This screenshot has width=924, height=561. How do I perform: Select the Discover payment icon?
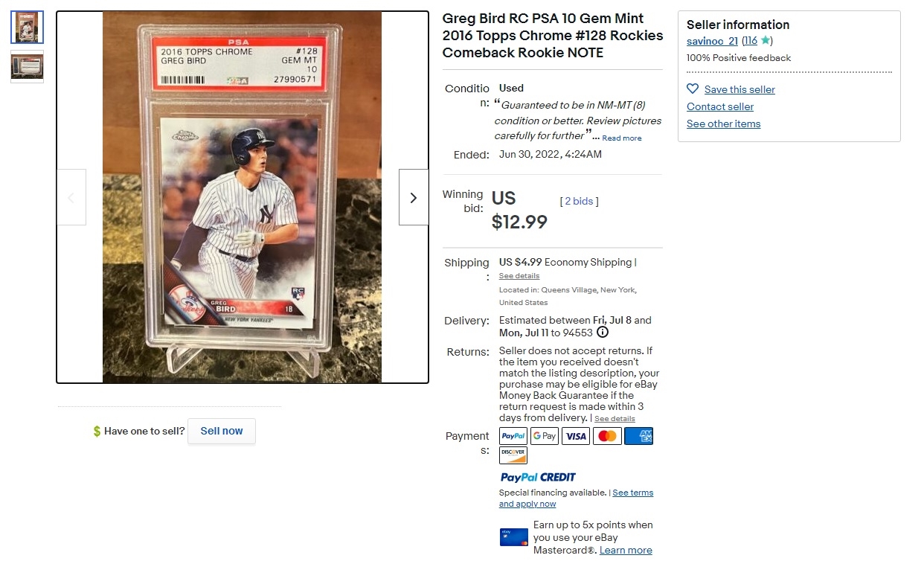click(513, 455)
